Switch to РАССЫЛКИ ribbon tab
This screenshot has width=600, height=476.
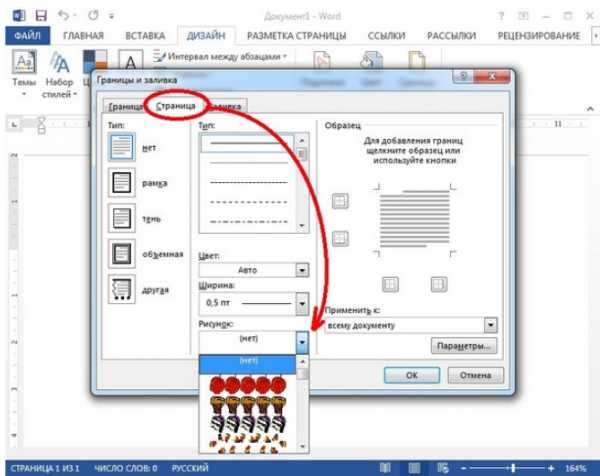(x=452, y=36)
